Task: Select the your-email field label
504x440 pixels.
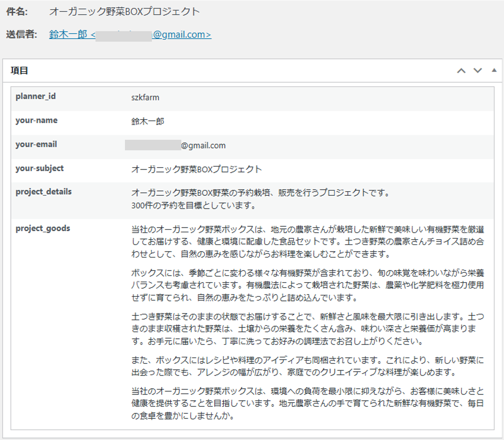Action: (36, 144)
